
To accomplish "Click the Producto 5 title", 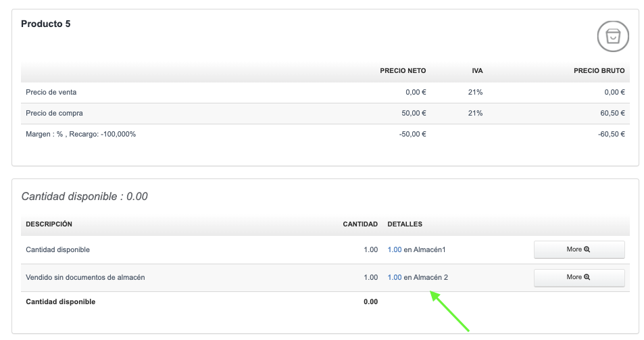I will [x=46, y=24].
